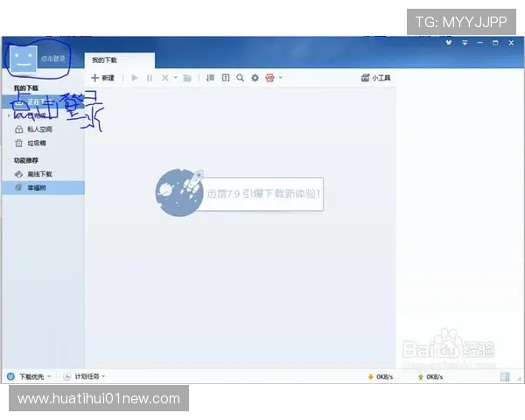Image resolution: width=525 pixels, height=420 pixels.
Task: Click the smiley avatar to log in
Action: pyautogui.click(x=24, y=59)
